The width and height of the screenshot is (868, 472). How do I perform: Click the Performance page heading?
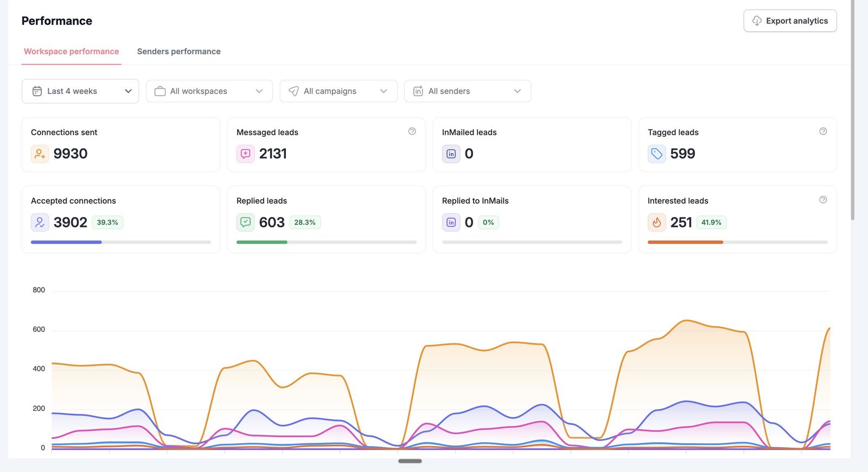(57, 21)
